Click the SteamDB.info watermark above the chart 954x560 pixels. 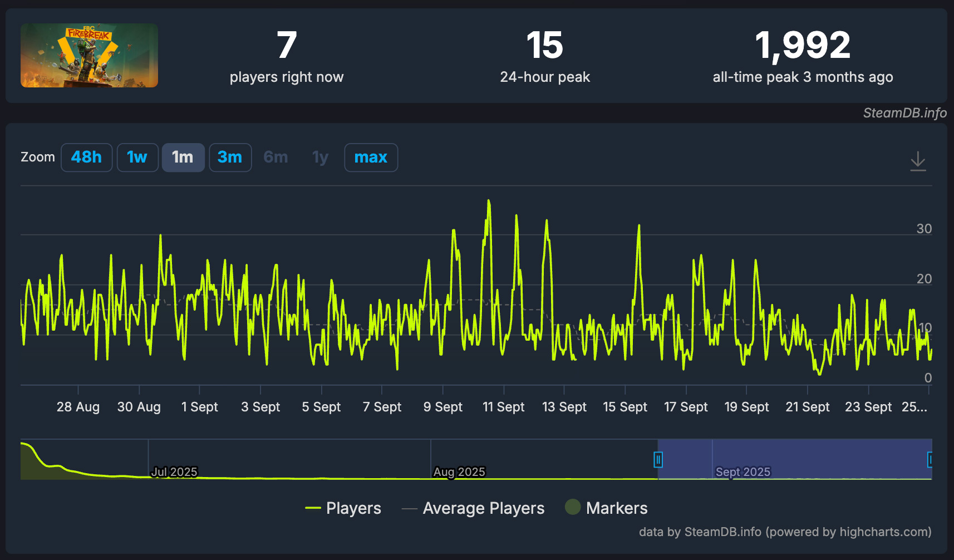pos(904,113)
